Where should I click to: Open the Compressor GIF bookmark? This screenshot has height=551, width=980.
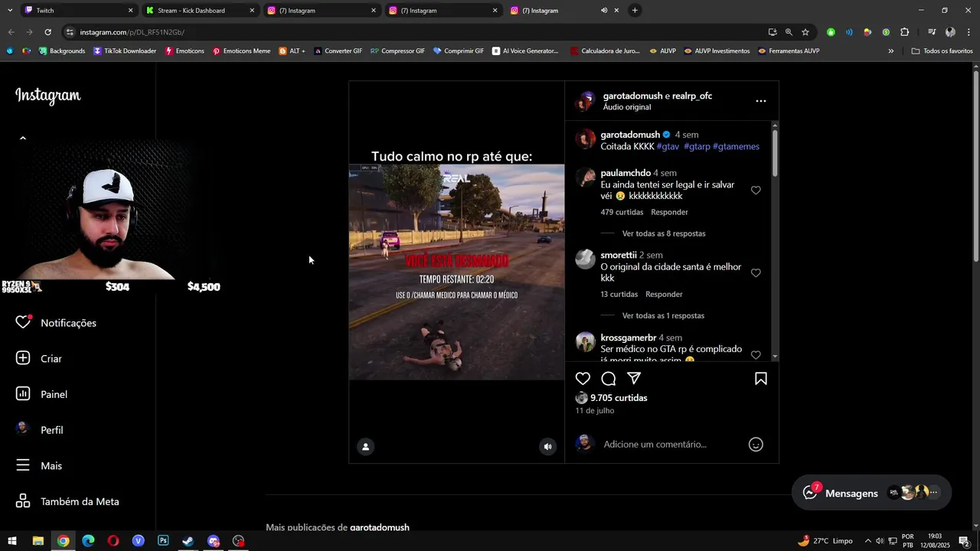pyautogui.click(x=397, y=51)
